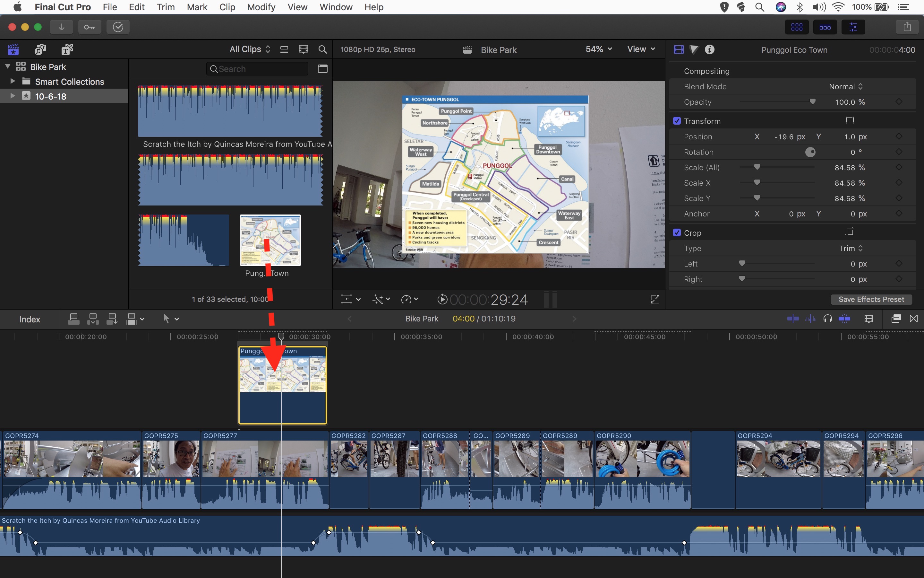Open the Clip menu
This screenshot has width=924, height=578.
(227, 7)
